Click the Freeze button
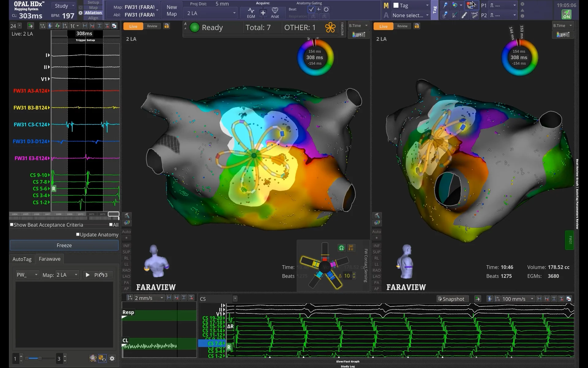The width and height of the screenshot is (588, 368). 64,245
